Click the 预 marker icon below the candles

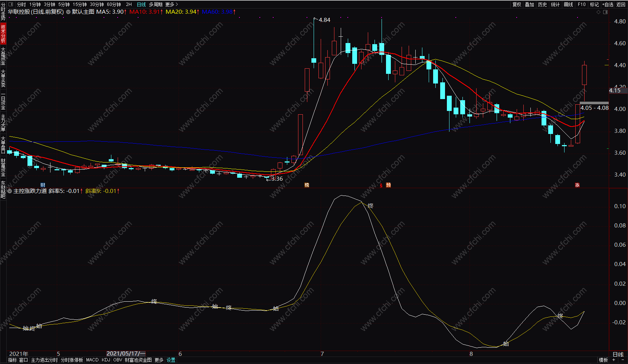[x=388, y=185]
